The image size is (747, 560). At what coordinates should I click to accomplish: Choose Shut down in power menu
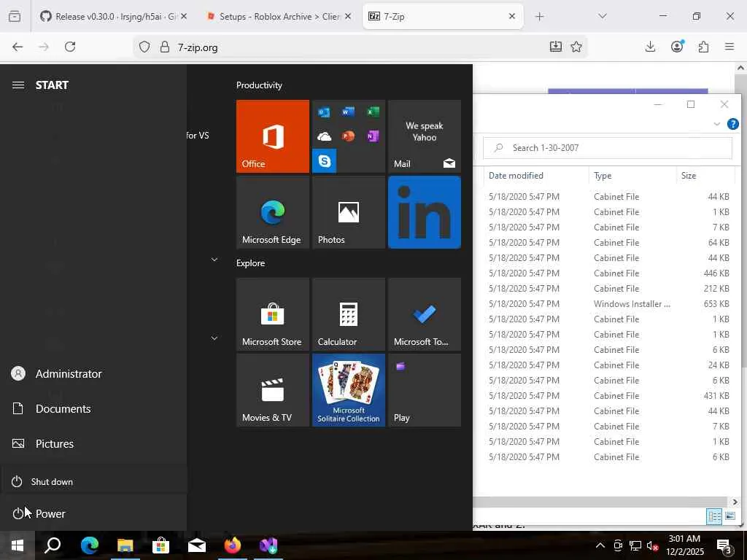[93, 481]
